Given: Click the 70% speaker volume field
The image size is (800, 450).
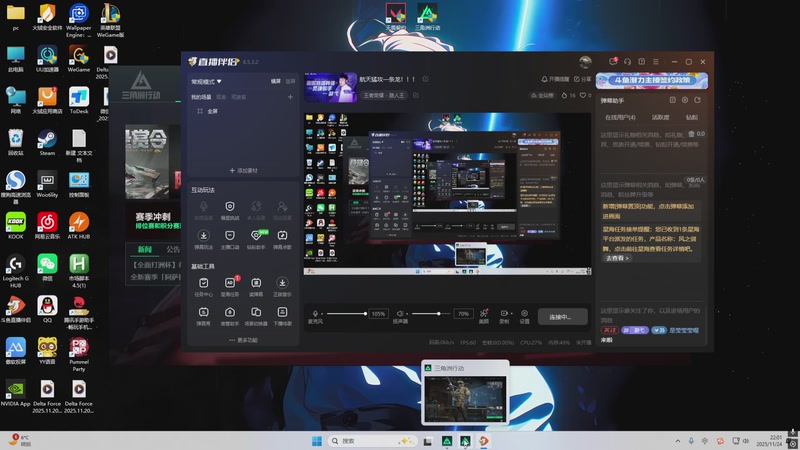Looking at the screenshot, I should click(463, 314).
